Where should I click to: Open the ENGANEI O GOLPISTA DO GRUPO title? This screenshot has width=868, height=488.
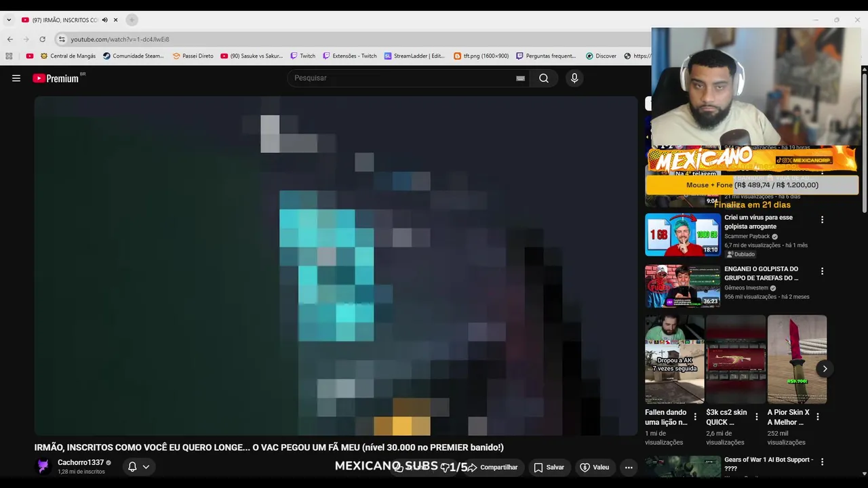click(x=761, y=273)
